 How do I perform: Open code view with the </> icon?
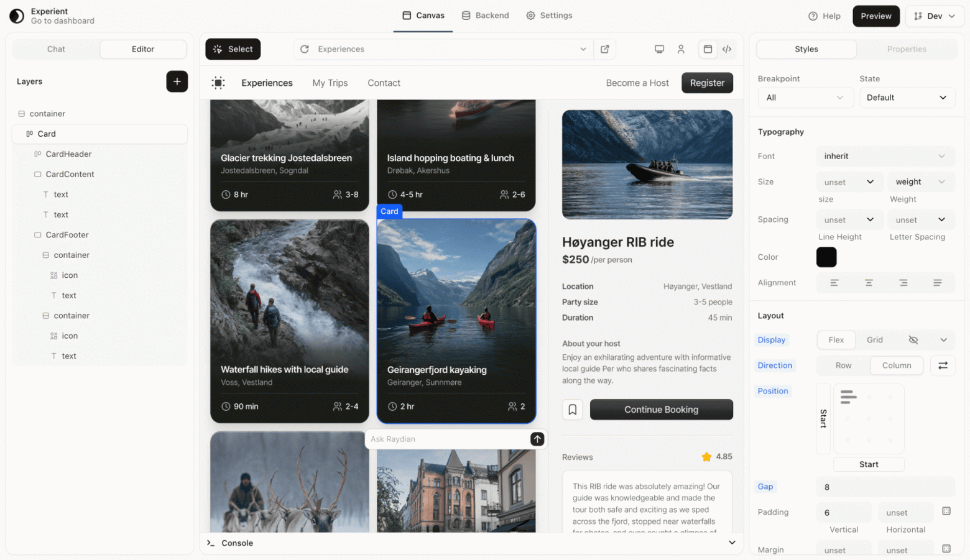[x=727, y=48]
